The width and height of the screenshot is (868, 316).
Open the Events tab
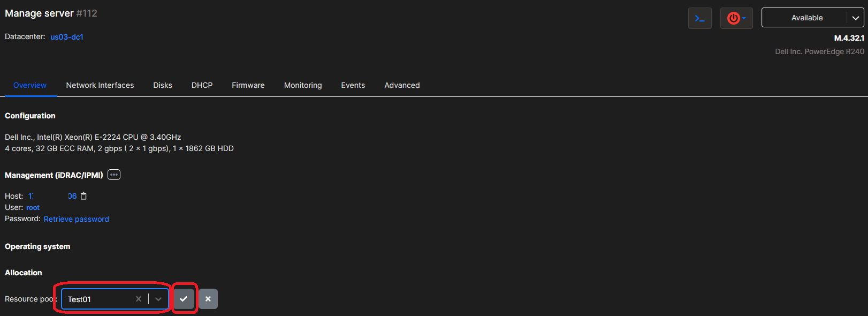pyautogui.click(x=353, y=85)
